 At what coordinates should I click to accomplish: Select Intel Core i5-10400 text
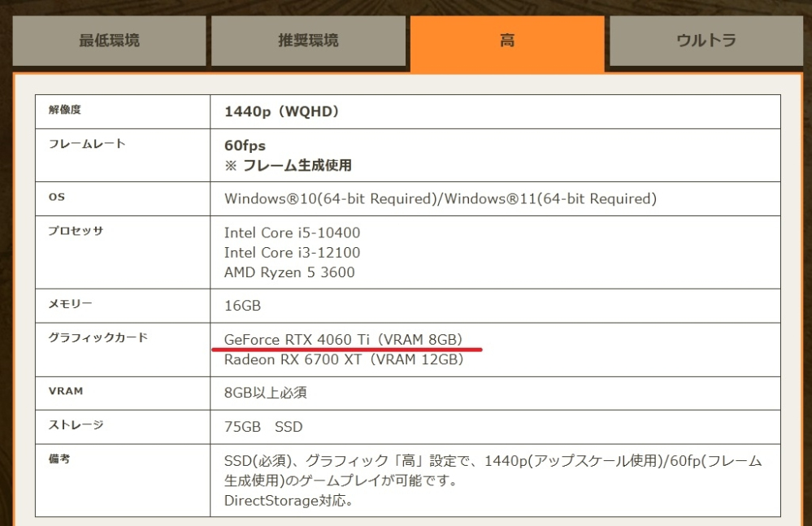(x=292, y=233)
